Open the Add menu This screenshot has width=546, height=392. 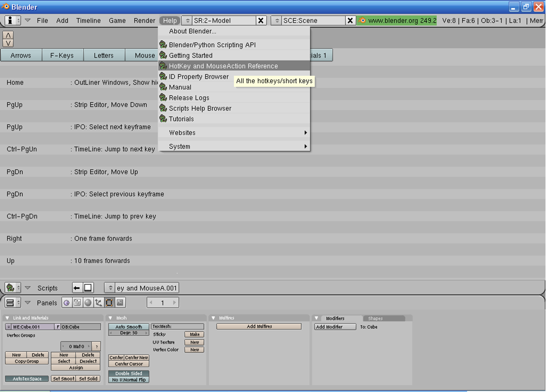pos(62,21)
